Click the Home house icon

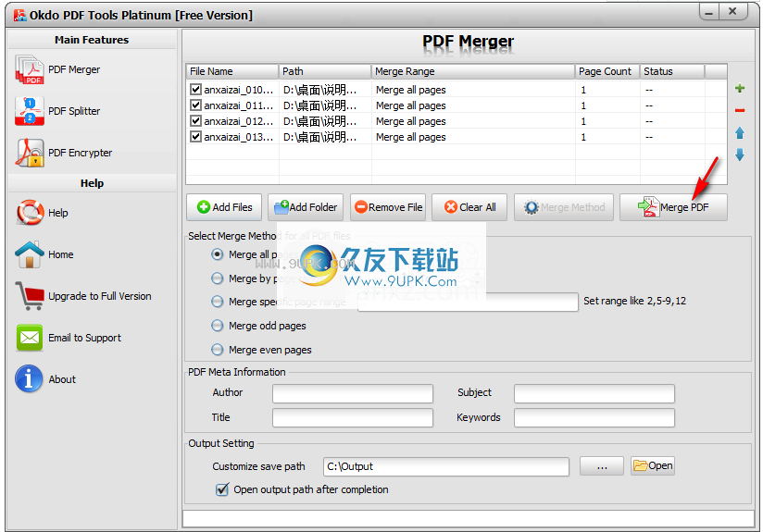pyautogui.click(x=30, y=254)
